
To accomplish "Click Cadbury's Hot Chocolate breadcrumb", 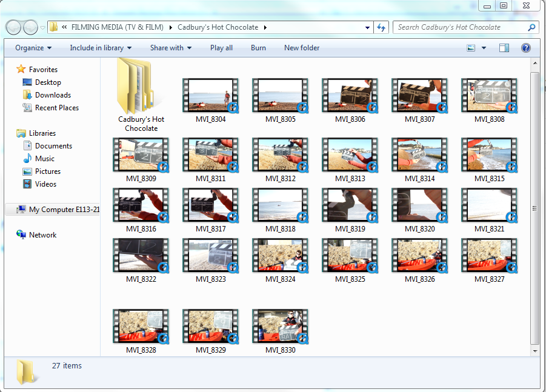I will coord(218,27).
